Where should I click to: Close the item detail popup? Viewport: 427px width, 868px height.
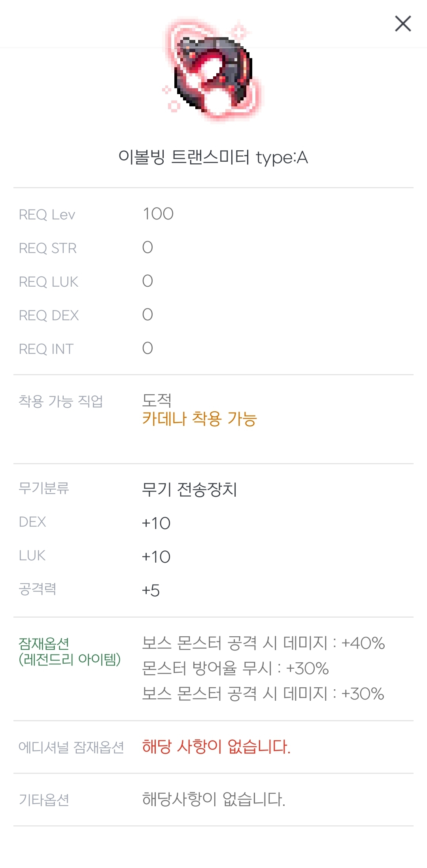click(403, 24)
